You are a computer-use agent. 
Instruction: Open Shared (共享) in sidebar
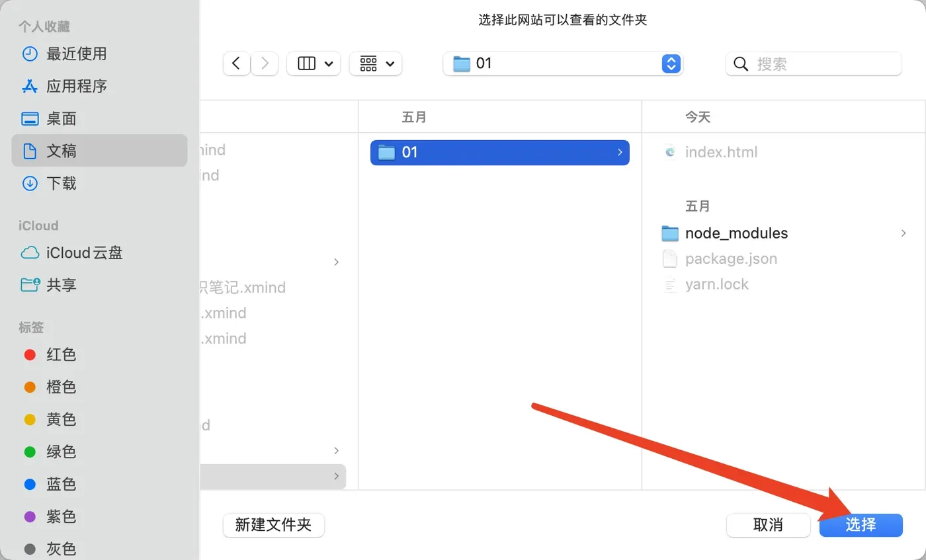[x=99, y=285]
